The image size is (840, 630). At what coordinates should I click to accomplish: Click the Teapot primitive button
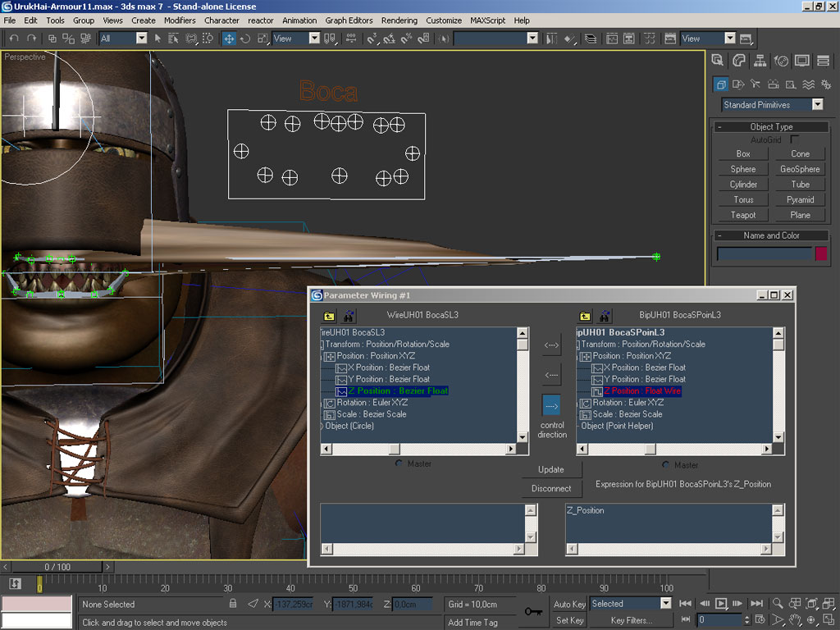(743, 215)
